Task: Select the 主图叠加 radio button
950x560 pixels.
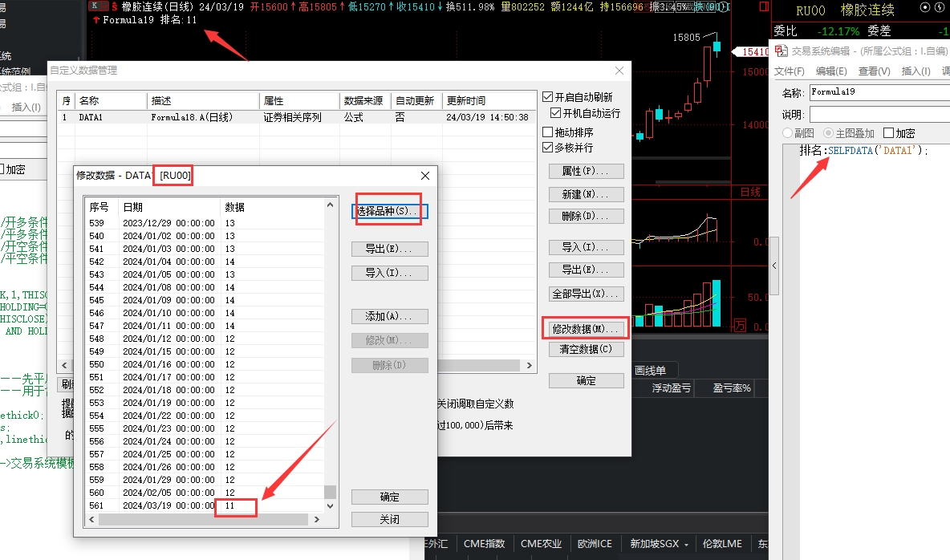Action: [x=828, y=132]
